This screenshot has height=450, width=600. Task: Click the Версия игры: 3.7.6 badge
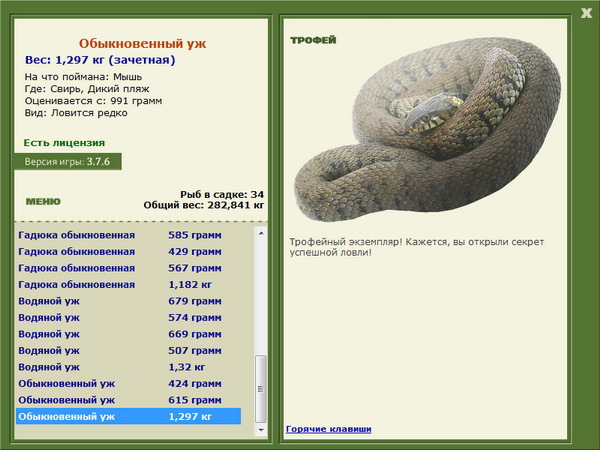pyautogui.click(x=68, y=161)
